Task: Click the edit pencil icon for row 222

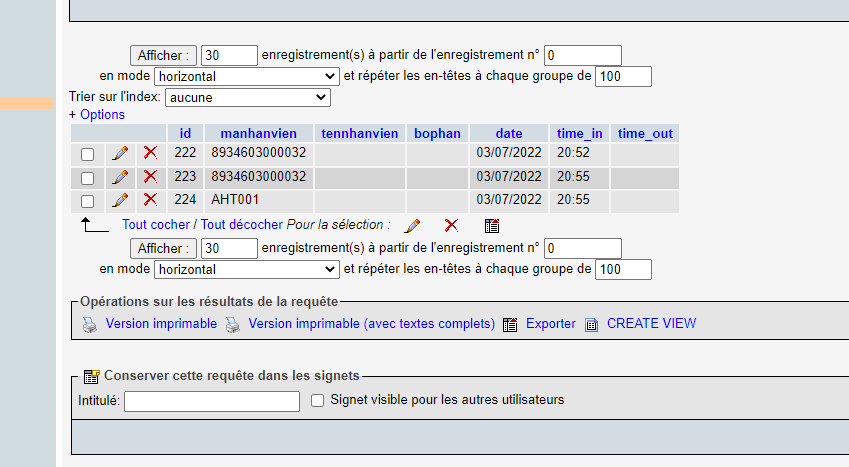Action: (x=120, y=153)
